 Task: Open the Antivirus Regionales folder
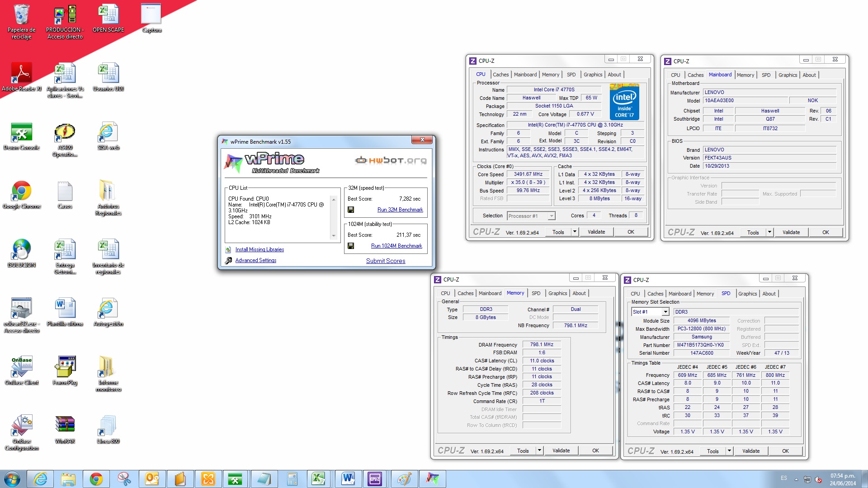[108, 198]
